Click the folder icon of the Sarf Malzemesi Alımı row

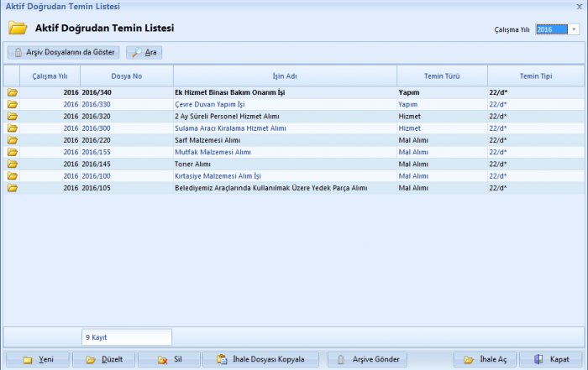pos(13,140)
